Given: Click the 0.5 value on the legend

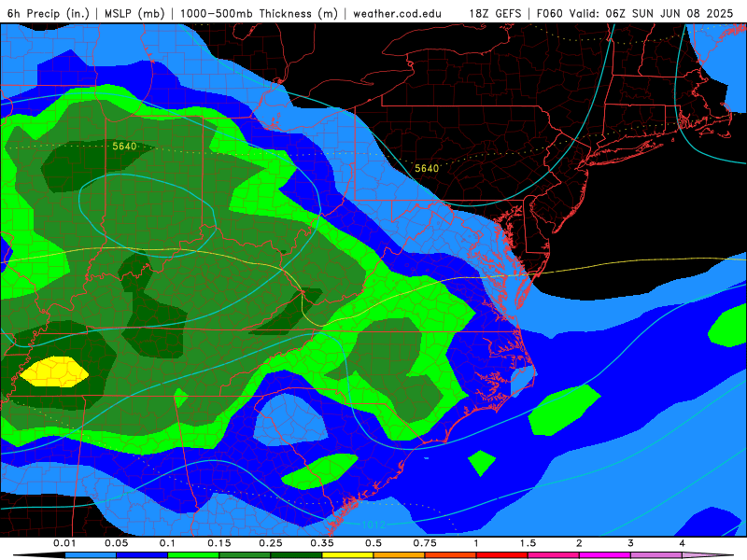Looking at the screenshot, I should click(373, 543).
